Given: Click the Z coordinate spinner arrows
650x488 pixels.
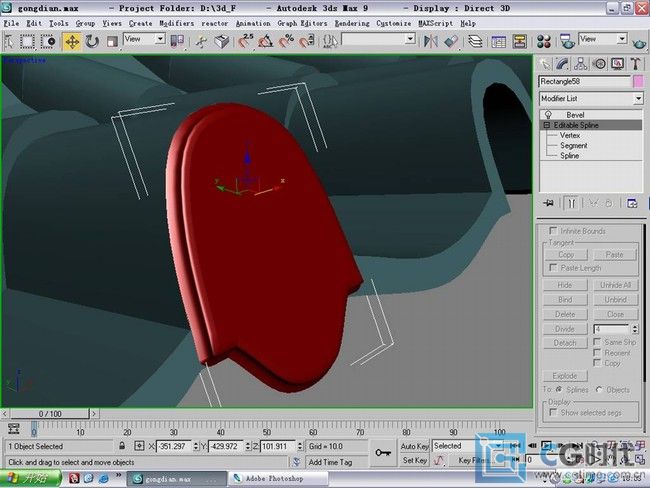Looking at the screenshot, I should (x=300, y=446).
